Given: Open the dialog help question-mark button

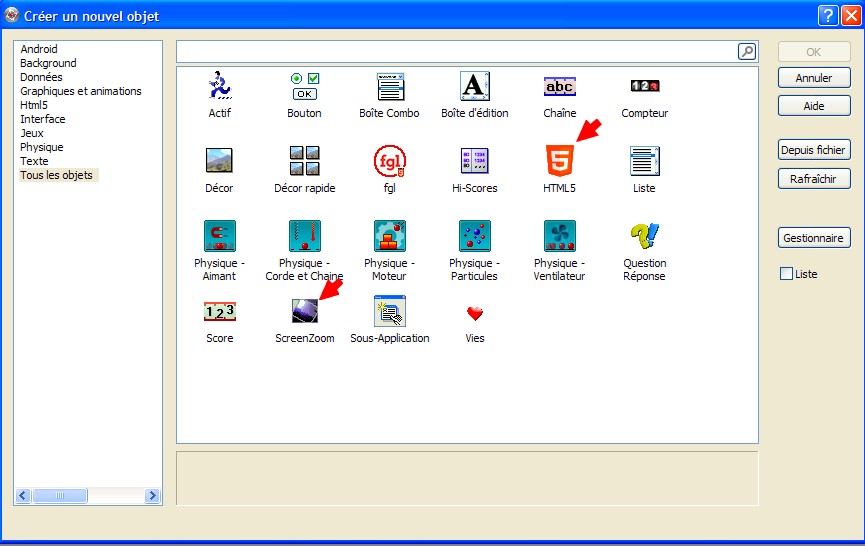Looking at the screenshot, I should point(828,16).
